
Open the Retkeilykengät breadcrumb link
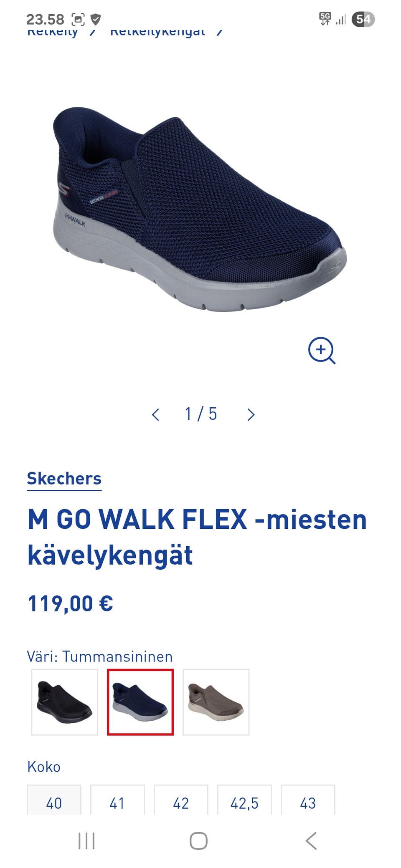click(157, 32)
